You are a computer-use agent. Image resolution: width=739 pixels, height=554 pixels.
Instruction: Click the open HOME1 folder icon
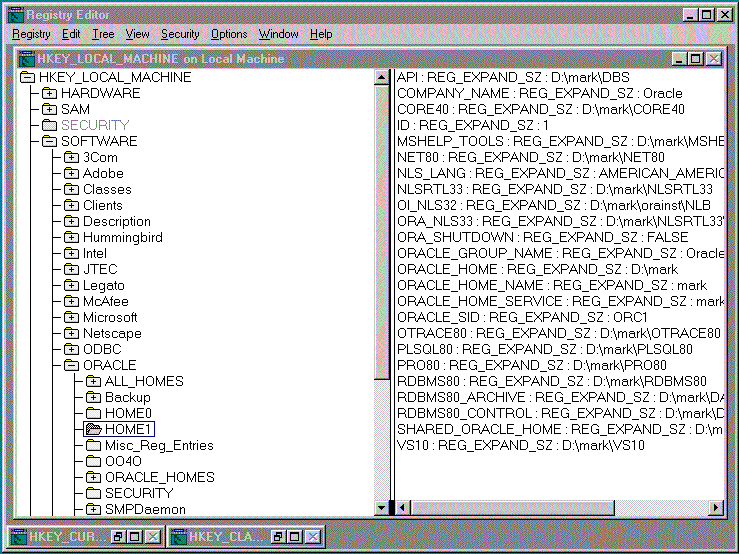[94, 429]
